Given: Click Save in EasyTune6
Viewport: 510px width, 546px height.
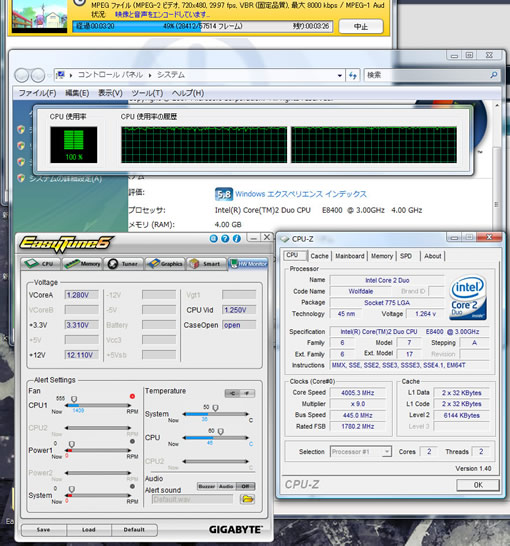Looking at the screenshot, I should click(x=44, y=530).
